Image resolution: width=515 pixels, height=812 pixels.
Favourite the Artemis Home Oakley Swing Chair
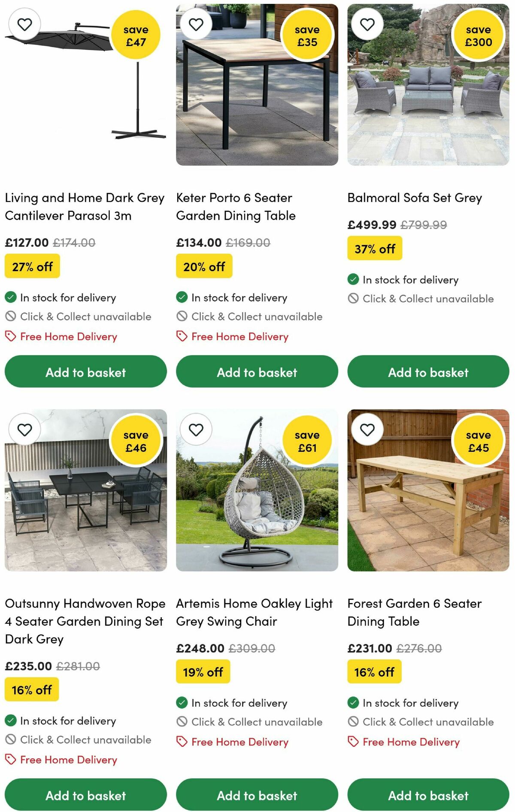[196, 429]
